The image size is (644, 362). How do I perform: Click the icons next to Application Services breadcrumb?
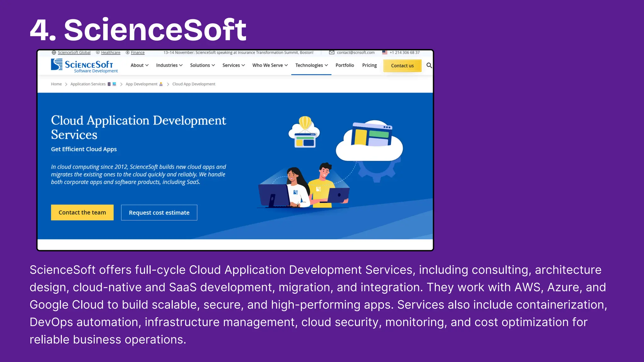click(x=112, y=84)
